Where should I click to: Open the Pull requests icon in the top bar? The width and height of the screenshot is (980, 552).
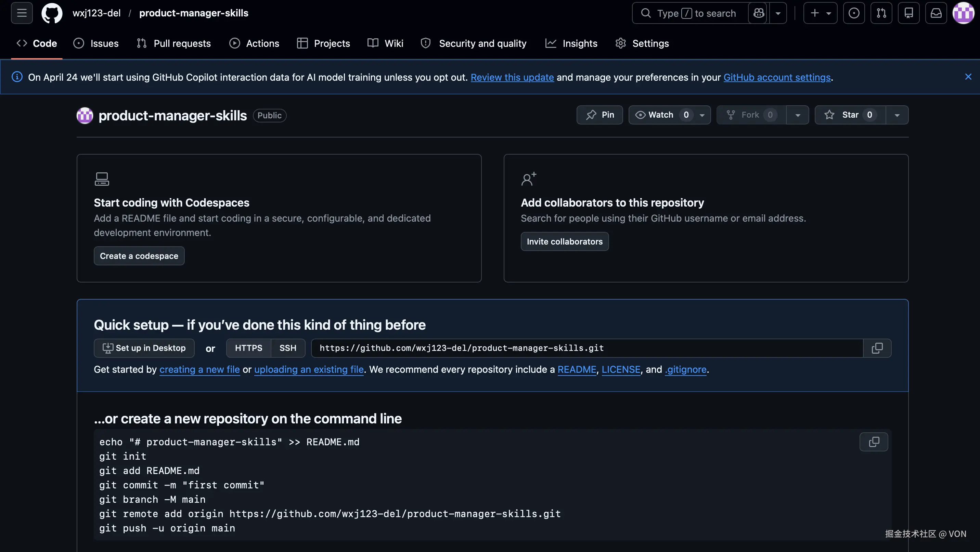point(881,13)
